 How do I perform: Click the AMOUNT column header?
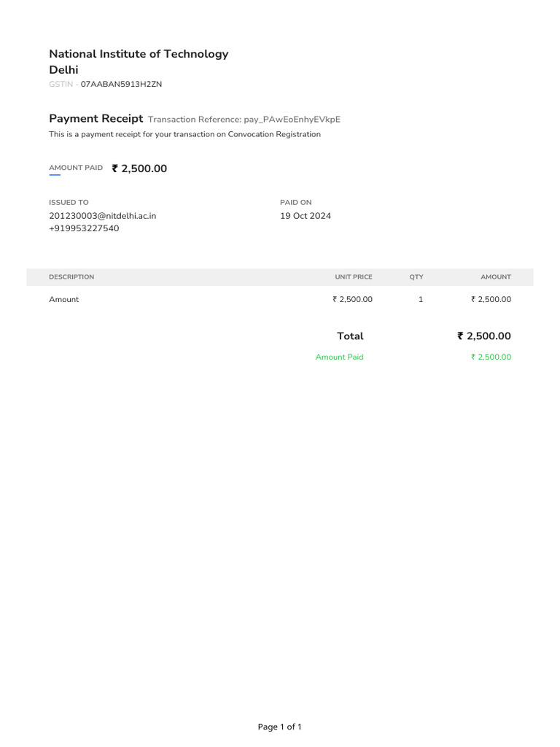coord(496,276)
